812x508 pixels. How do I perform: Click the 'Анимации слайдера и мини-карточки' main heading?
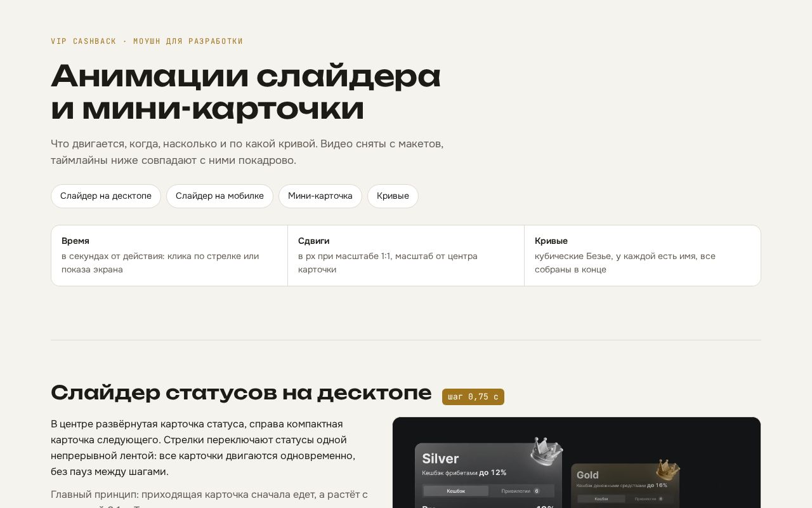pos(246,92)
